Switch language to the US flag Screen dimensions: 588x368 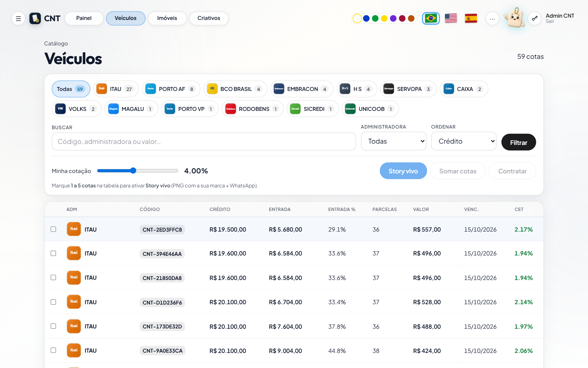[451, 18]
